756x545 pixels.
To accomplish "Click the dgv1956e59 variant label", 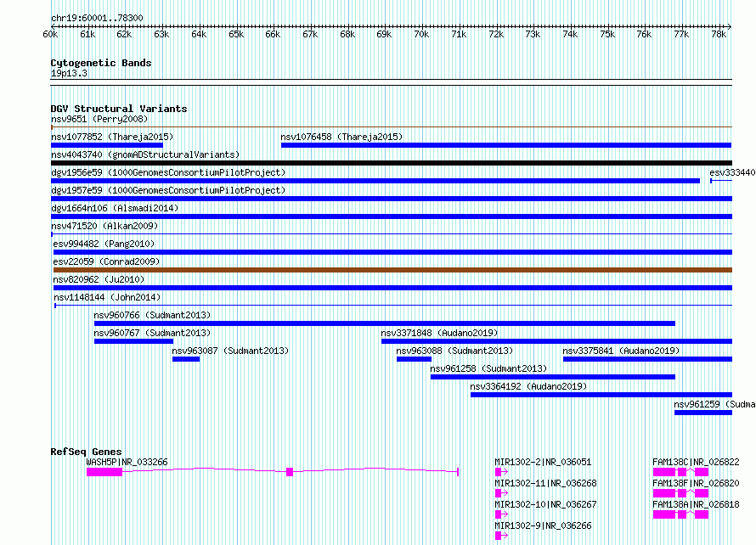I will pos(168,172).
